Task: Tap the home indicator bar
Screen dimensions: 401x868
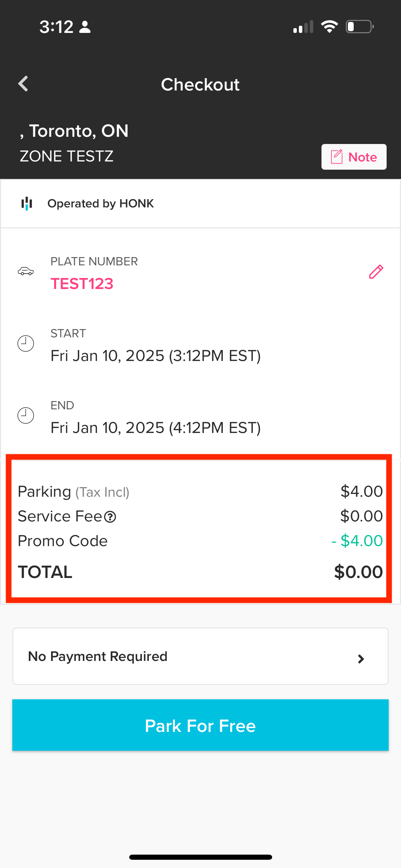Action: [200, 857]
